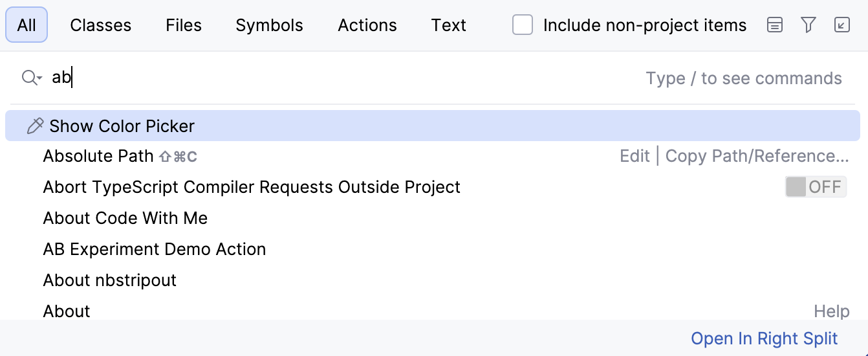Open the search magnifier history dropdown
This screenshot has width=868, height=356.
pos(31,78)
